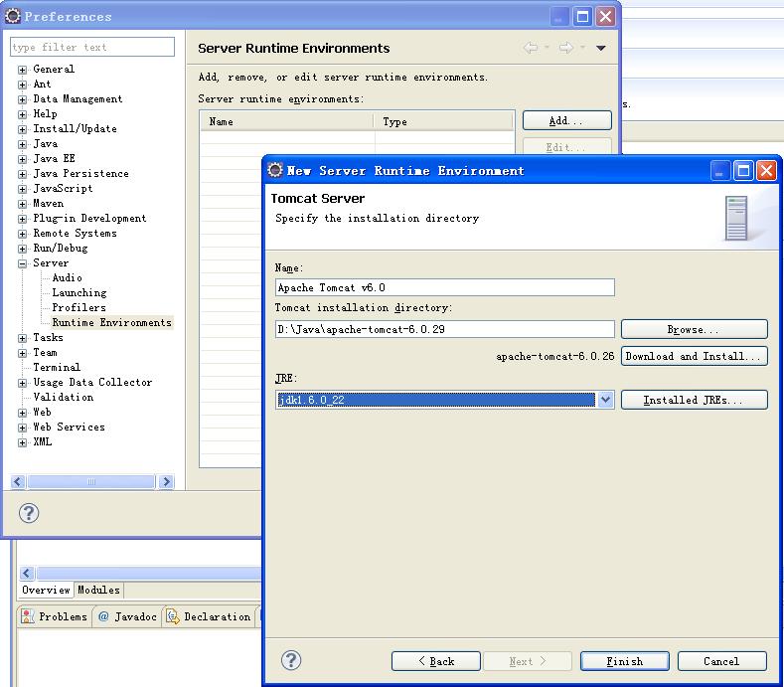Select Usage Data Collector item
The image size is (784, 687).
pyautogui.click(x=92, y=383)
